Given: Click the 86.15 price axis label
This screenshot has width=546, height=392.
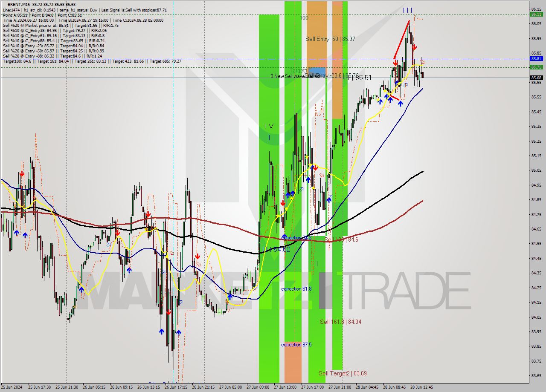Looking at the screenshot, I should click(x=536, y=9).
